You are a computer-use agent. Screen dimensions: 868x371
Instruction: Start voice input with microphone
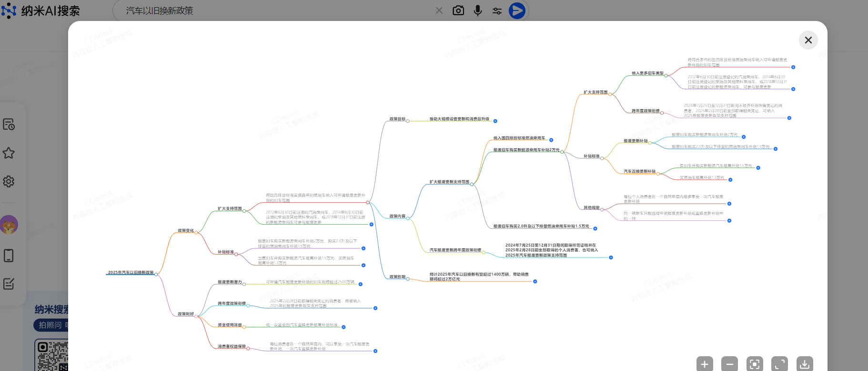[x=477, y=10]
